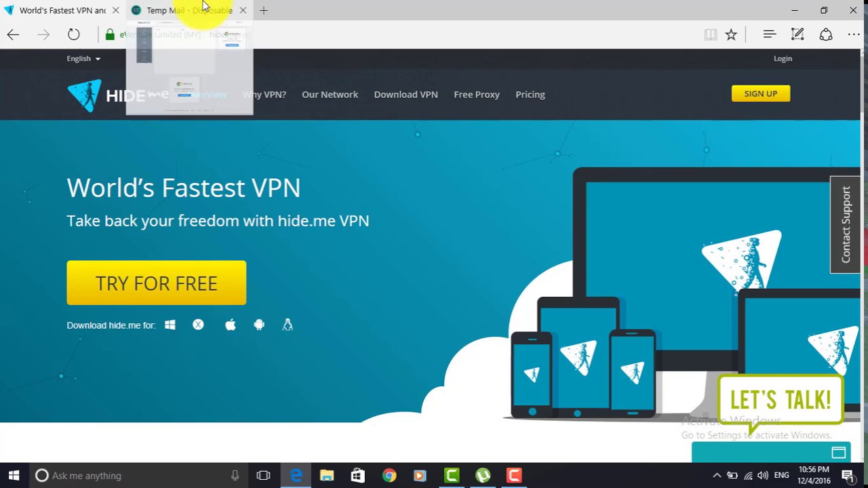This screenshot has height=488, width=868.
Task: Open Microsoft Edge from taskbar
Action: 296,476
